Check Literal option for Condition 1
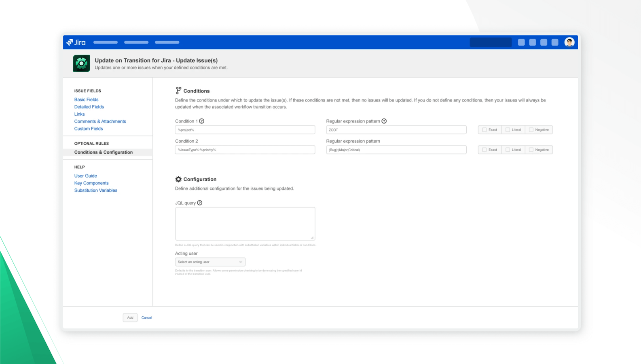This screenshot has height=364, width=641. pos(508,130)
